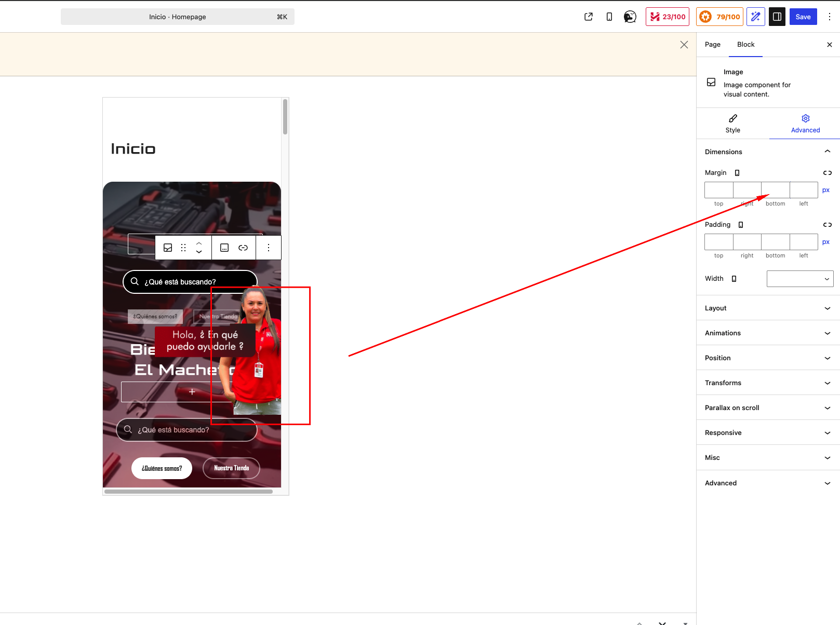Toggle Padding responsive device icon
This screenshot has height=625, width=840.
pyautogui.click(x=741, y=225)
